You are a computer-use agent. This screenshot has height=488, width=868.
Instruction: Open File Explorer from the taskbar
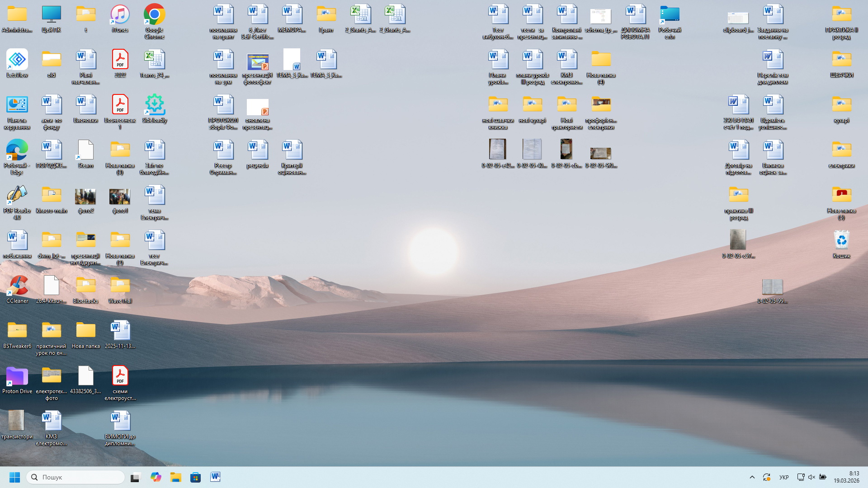[x=176, y=477]
